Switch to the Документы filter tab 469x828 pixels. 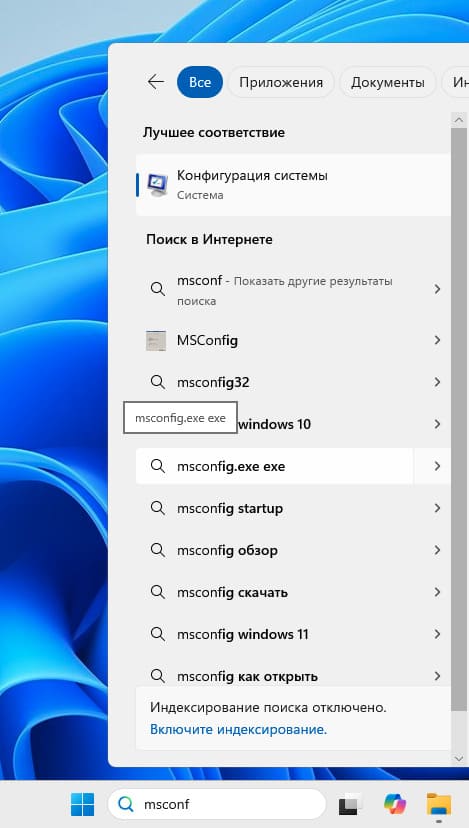click(388, 82)
